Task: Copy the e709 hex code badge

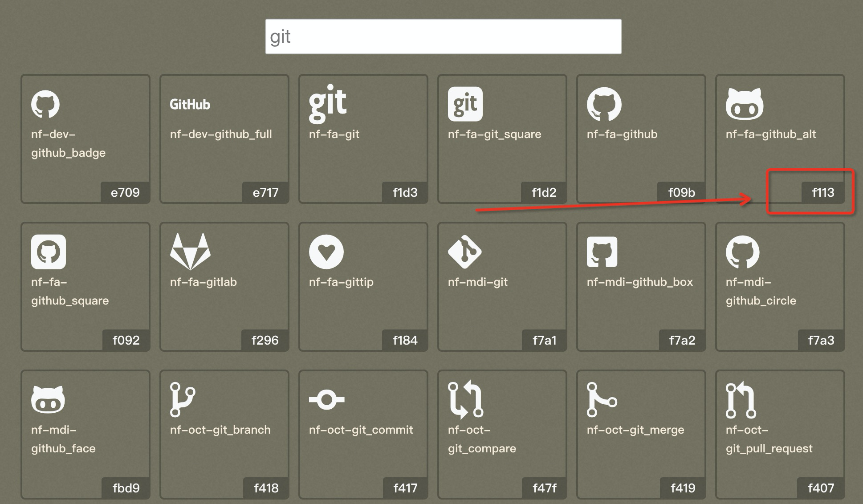Action: coord(125,192)
